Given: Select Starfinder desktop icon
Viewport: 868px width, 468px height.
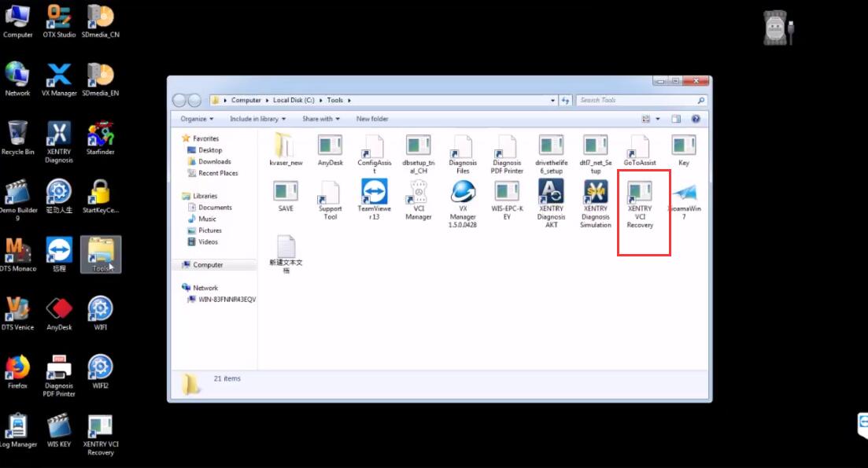Looking at the screenshot, I should click(x=100, y=138).
